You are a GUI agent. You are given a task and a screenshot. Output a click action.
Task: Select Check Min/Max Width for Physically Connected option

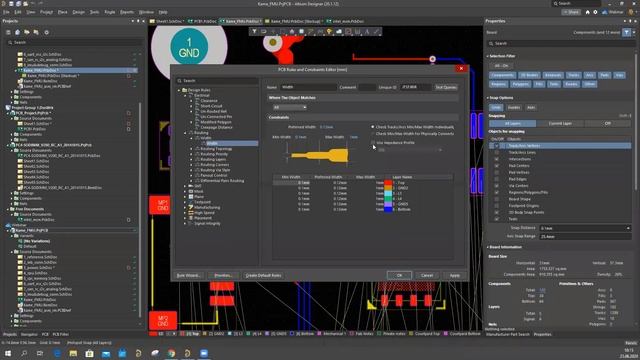(x=373, y=133)
